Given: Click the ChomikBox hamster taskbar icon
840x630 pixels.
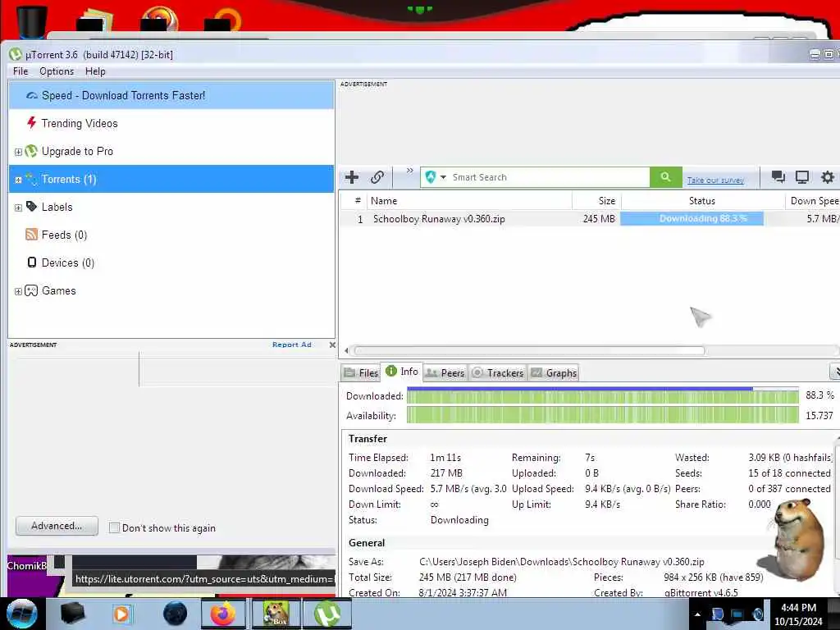Looking at the screenshot, I should click(x=276, y=614).
